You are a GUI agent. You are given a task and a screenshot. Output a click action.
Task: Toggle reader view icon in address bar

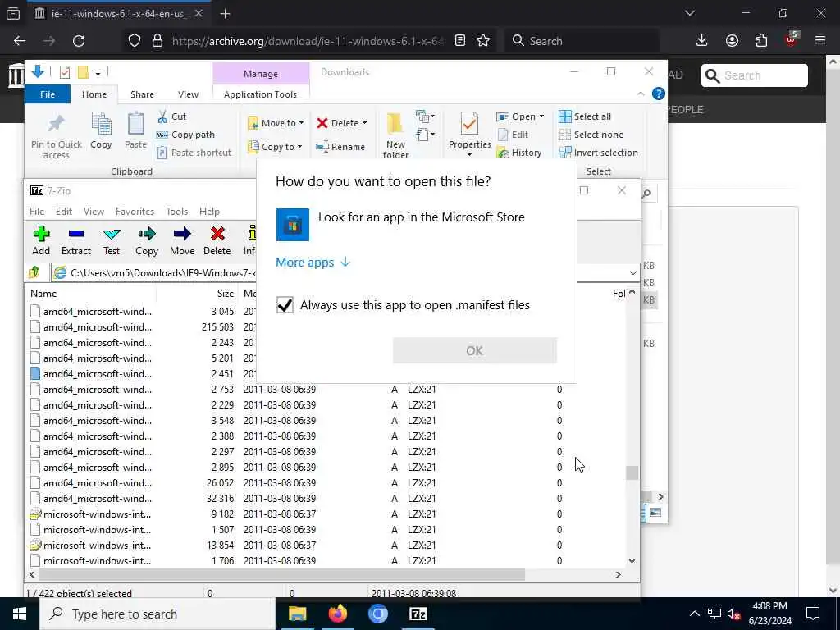point(459,41)
